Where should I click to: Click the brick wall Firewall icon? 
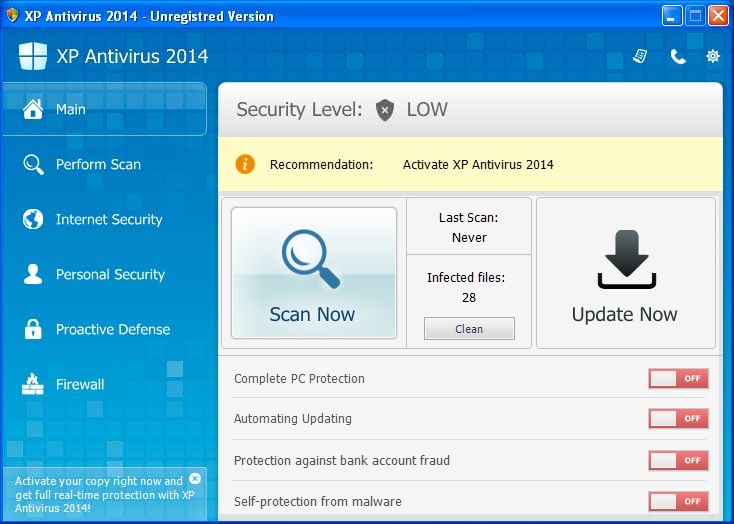pos(33,384)
